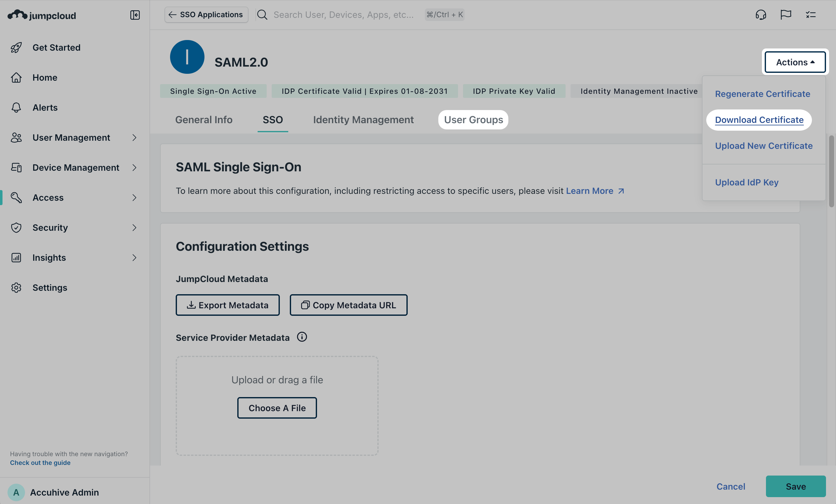
Task: Click the flag icon in top bar
Action: [786, 15]
